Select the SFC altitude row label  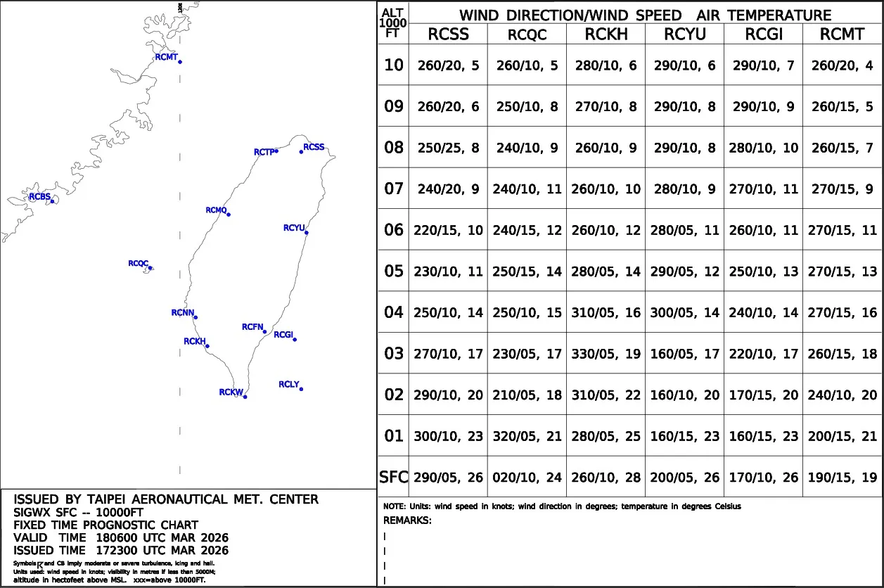point(393,478)
